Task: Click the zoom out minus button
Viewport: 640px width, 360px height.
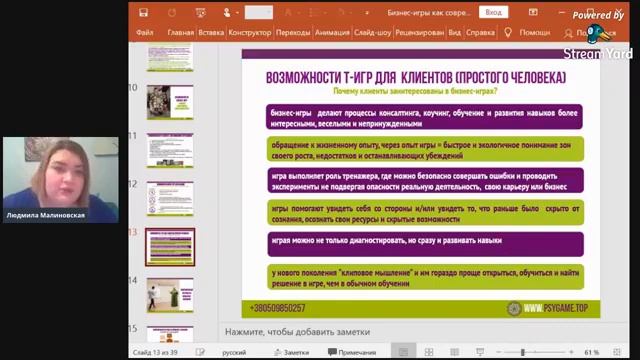Action: click(x=498, y=352)
